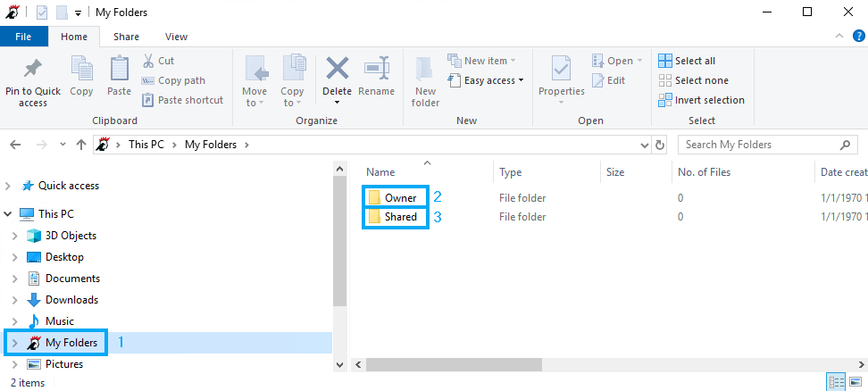The width and height of the screenshot is (868, 391).
Task: Open the address bar history dropdown
Action: tap(645, 145)
